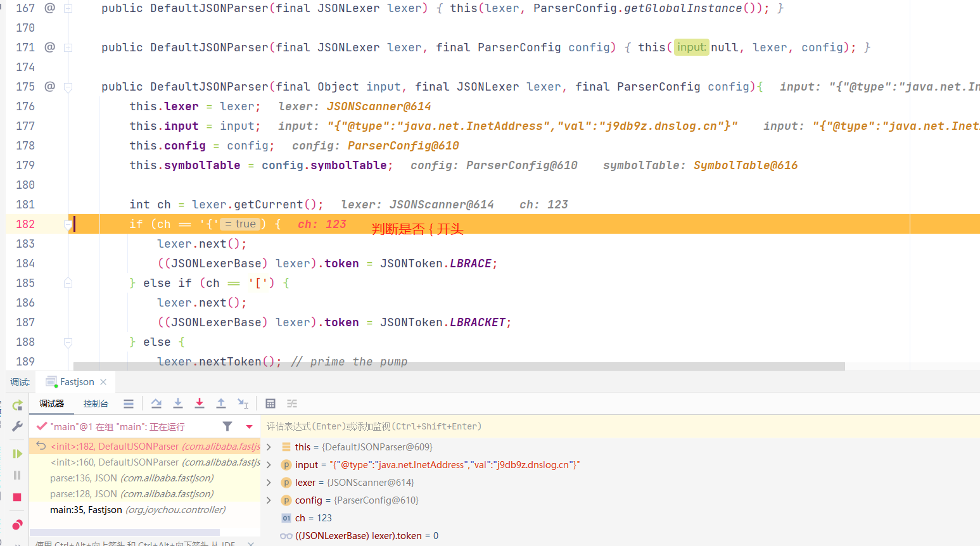Click 'getGlobalInstance' on line 167
980x546 pixels.
click(x=683, y=8)
